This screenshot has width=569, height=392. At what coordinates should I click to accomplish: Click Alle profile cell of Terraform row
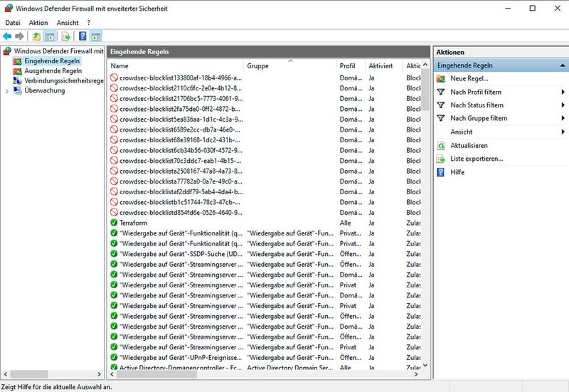[345, 223]
